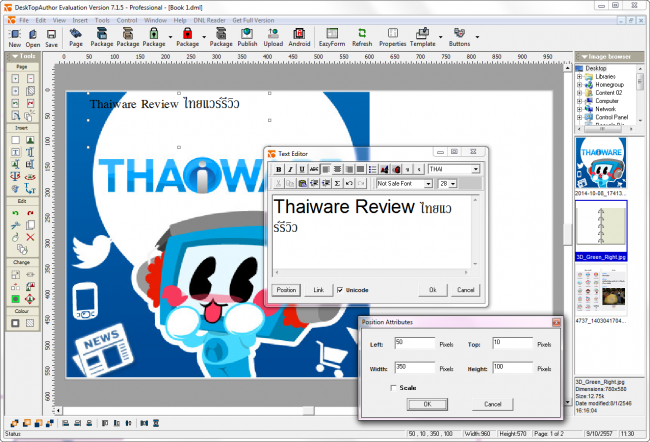Open the File menu
The width and height of the screenshot is (650, 442).
pyautogui.click(x=24, y=20)
